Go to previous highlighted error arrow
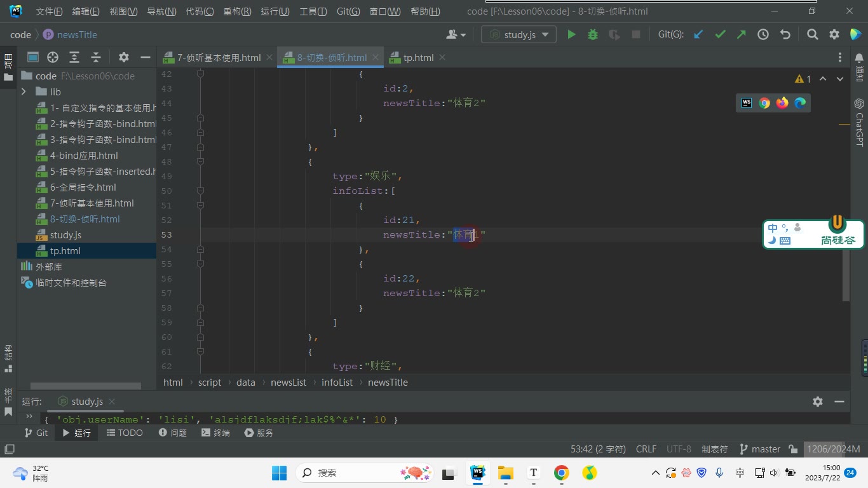Image resolution: width=868 pixels, height=488 pixels. tap(823, 79)
